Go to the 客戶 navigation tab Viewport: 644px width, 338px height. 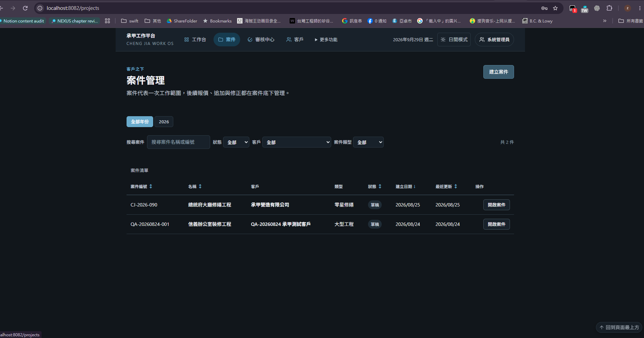295,40
